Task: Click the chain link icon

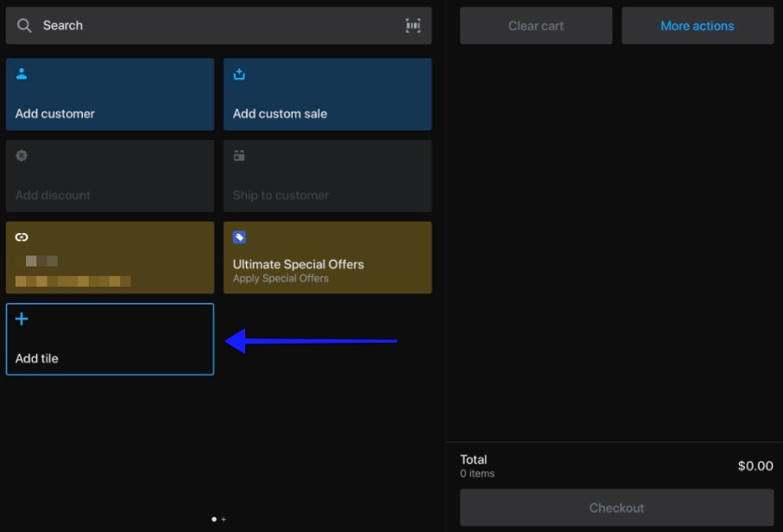Action: click(21, 237)
